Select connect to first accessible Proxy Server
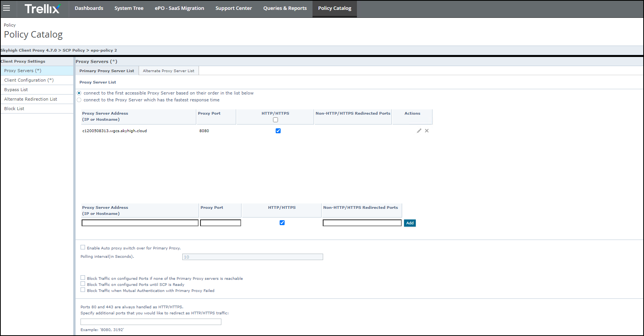 click(x=79, y=93)
